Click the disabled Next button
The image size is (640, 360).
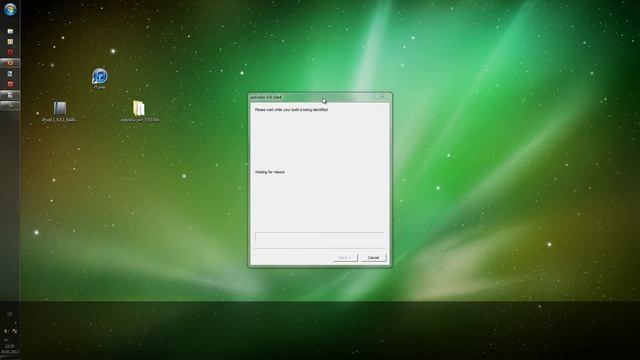click(x=345, y=258)
